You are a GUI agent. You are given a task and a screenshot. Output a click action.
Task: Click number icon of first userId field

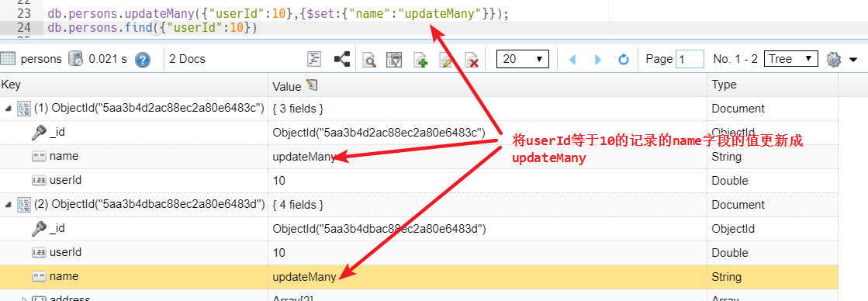(39, 181)
